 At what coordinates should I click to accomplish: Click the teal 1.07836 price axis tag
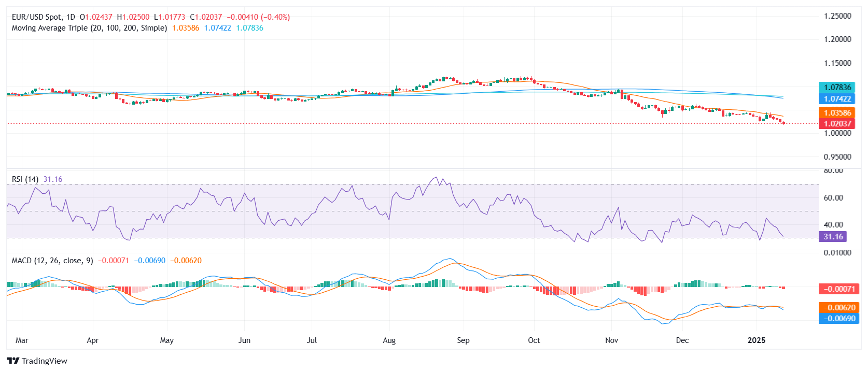(x=837, y=88)
